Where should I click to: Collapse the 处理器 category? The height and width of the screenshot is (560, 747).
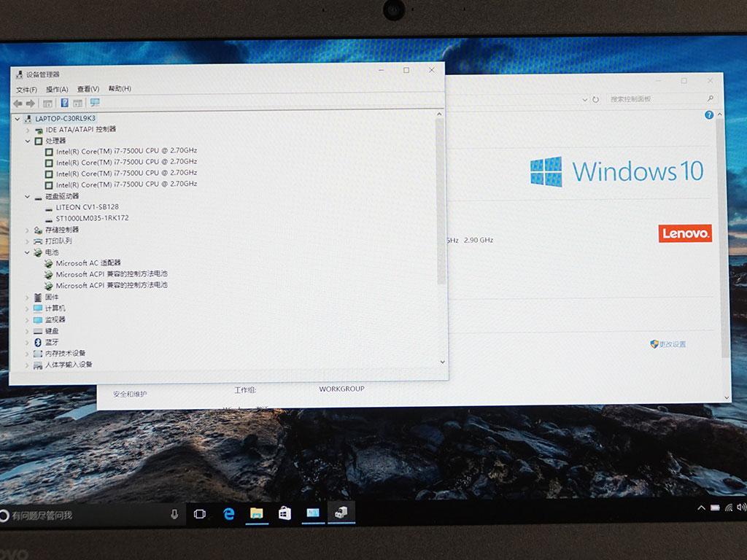click(x=28, y=141)
